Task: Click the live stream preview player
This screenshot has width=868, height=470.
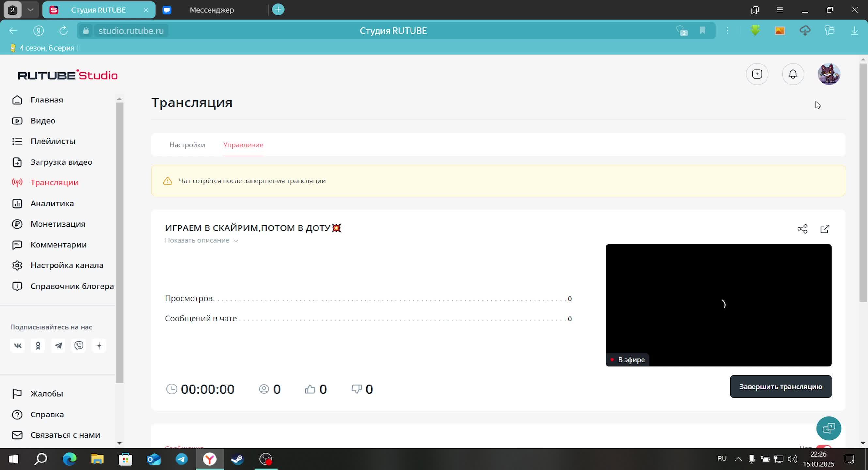Action: [x=719, y=305]
